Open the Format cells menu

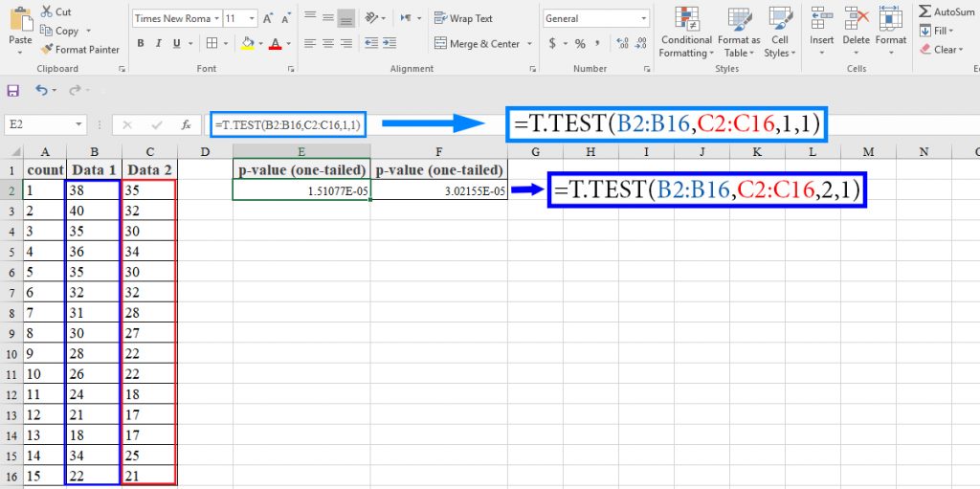pos(891,30)
